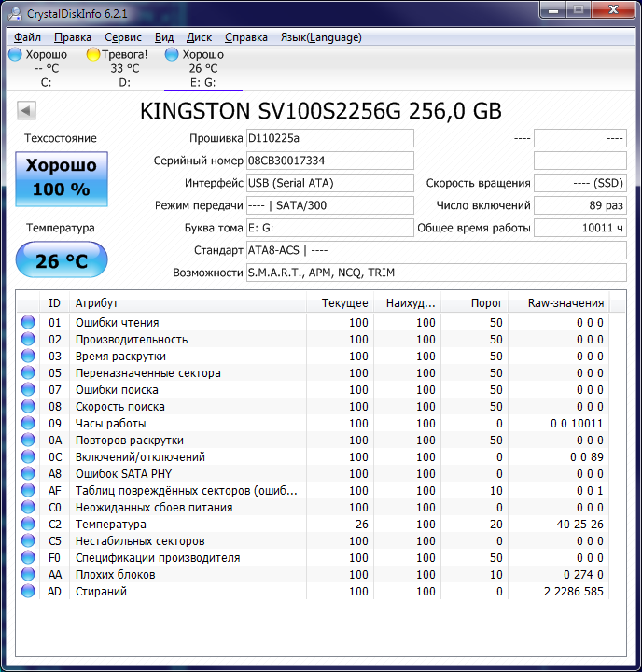
Task: Click the blue status circle for disk C:
Action: tap(16, 54)
